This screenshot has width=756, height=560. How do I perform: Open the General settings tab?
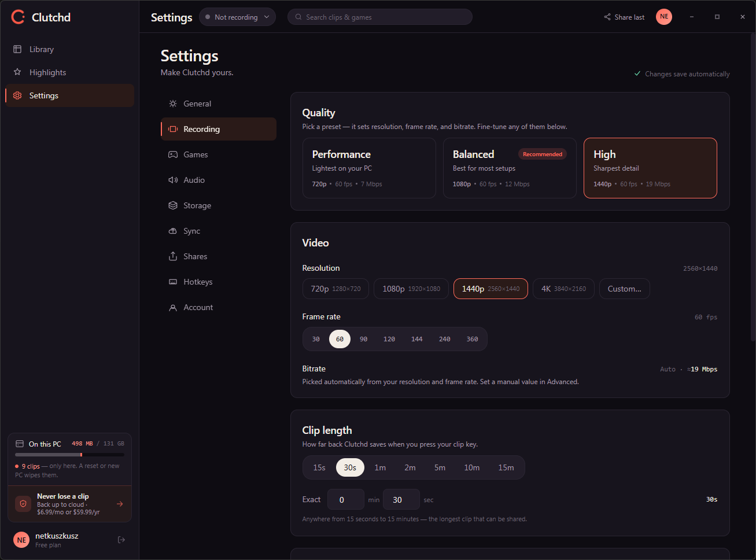point(219,104)
